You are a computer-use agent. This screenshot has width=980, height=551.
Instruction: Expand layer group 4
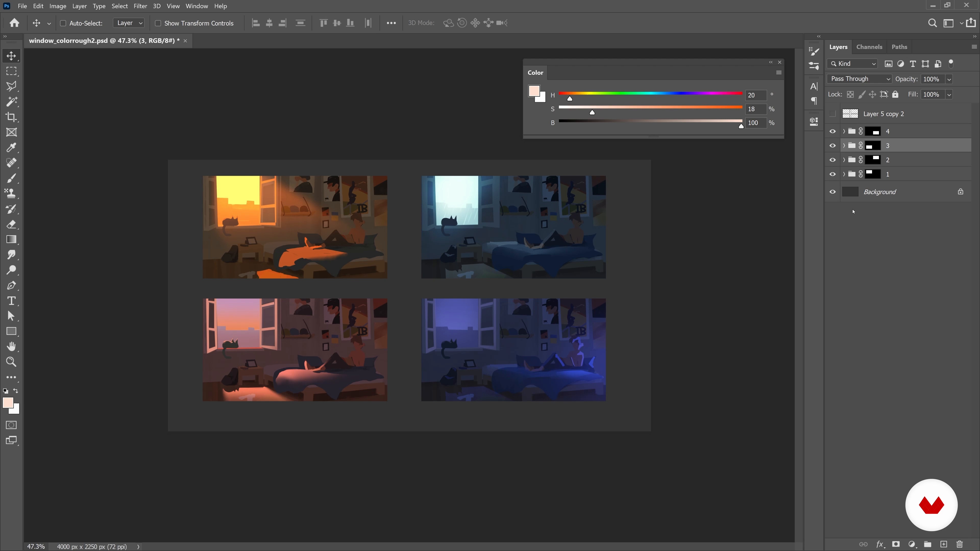click(x=844, y=132)
